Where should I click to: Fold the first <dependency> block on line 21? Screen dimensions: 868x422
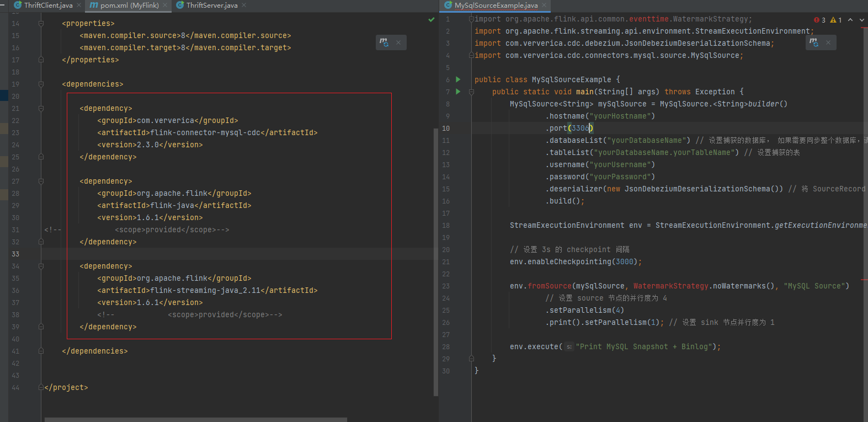pyautogui.click(x=41, y=109)
